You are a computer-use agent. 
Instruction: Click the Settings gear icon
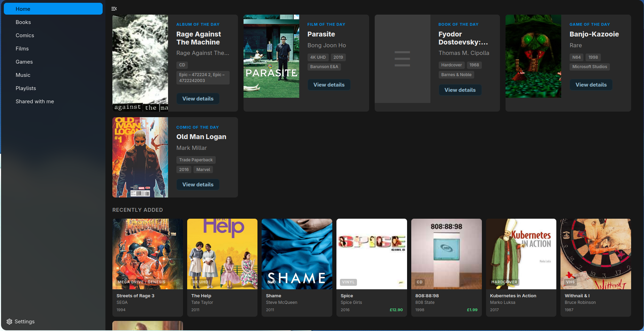(9, 322)
